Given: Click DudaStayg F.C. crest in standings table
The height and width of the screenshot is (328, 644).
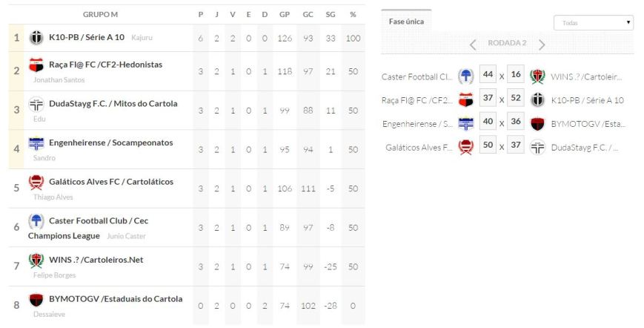Looking at the screenshot, I should (x=36, y=104).
